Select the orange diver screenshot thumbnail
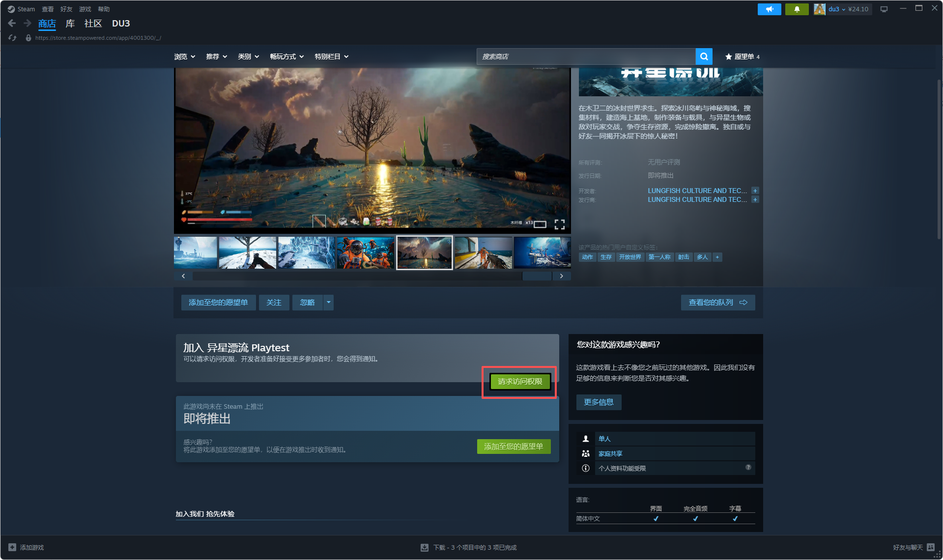The image size is (943, 560). (365, 253)
